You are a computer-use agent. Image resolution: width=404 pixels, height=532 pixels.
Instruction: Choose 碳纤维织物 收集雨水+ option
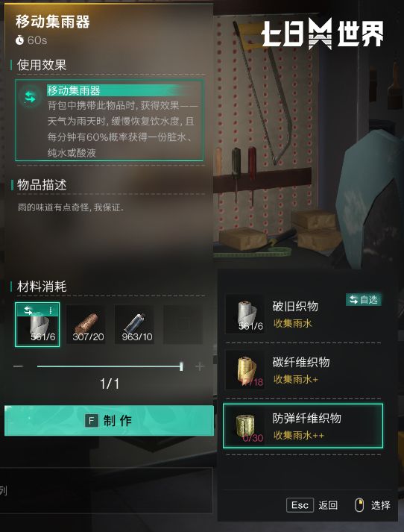(x=303, y=370)
